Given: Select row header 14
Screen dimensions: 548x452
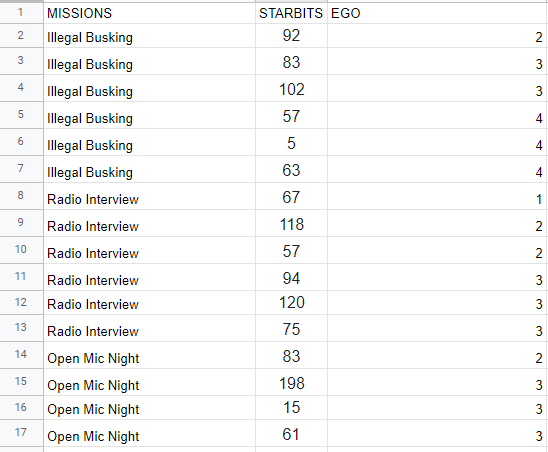Looking at the screenshot, I should tap(21, 355).
